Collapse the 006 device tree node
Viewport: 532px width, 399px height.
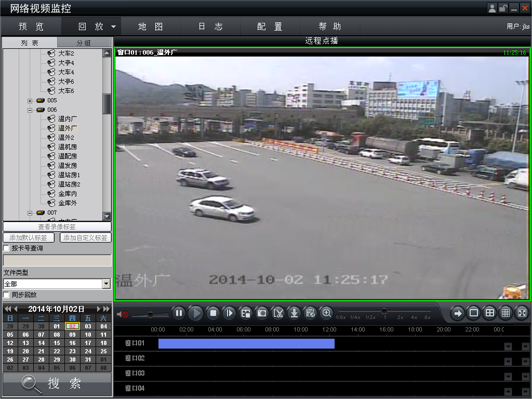[x=30, y=110]
